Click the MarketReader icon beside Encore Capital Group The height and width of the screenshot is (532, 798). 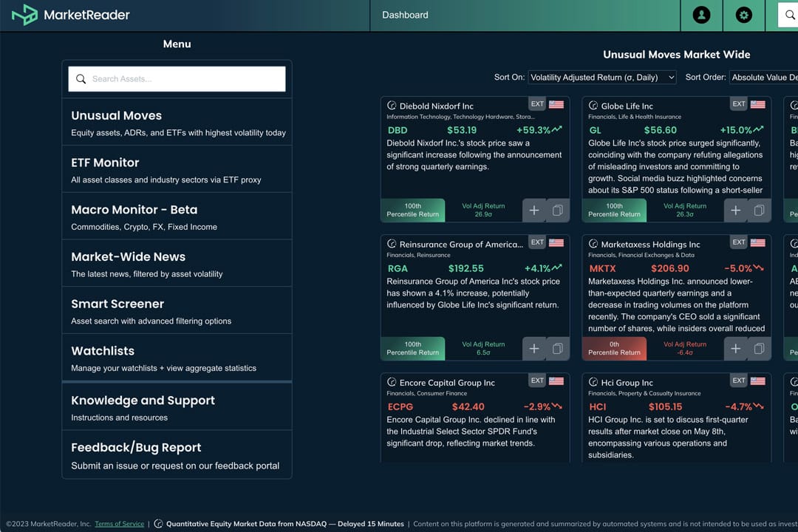click(392, 382)
